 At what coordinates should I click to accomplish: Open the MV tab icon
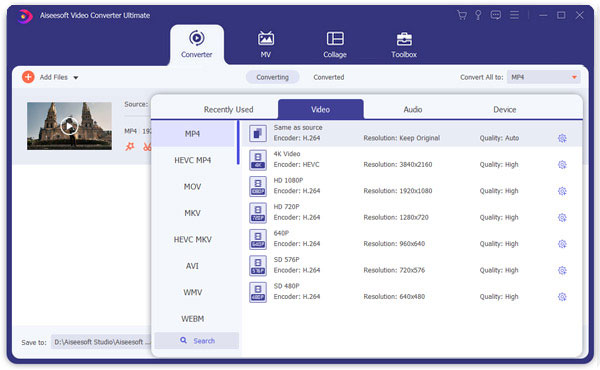(266, 39)
